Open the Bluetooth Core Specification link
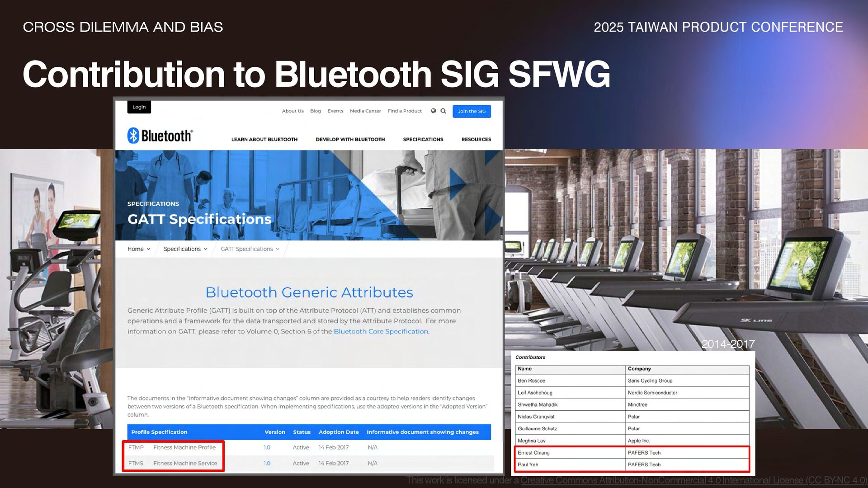The width and height of the screenshot is (868, 488). coord(381,332)
